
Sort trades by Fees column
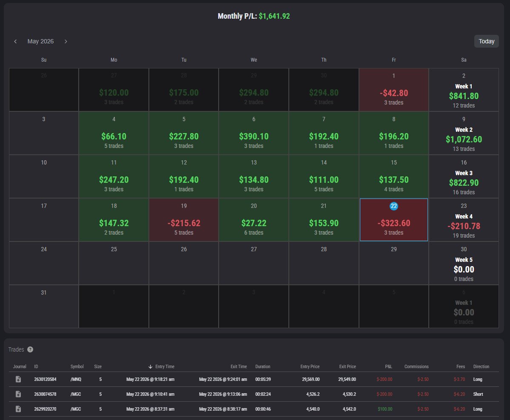tap(461, 366)
